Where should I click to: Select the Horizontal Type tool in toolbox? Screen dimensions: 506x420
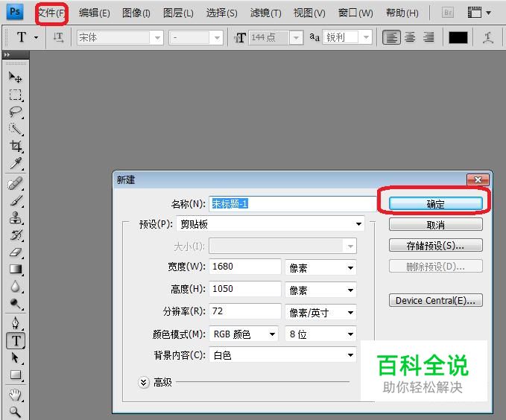pos(16,340)
